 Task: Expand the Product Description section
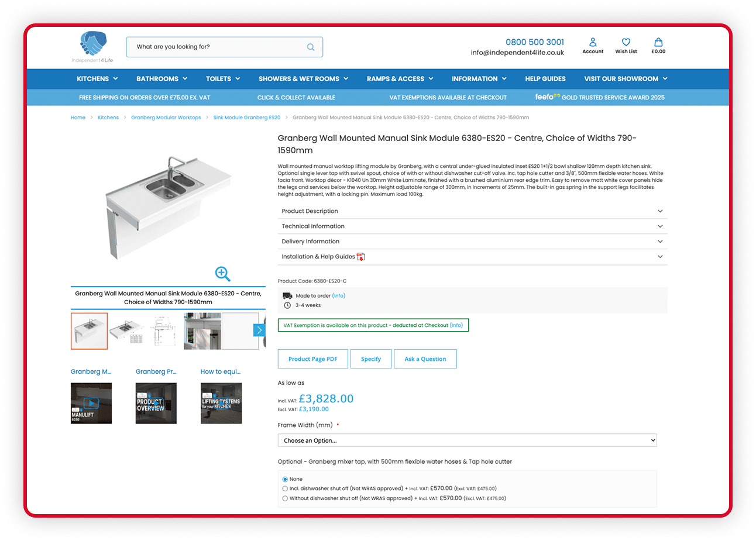point(472,211)
